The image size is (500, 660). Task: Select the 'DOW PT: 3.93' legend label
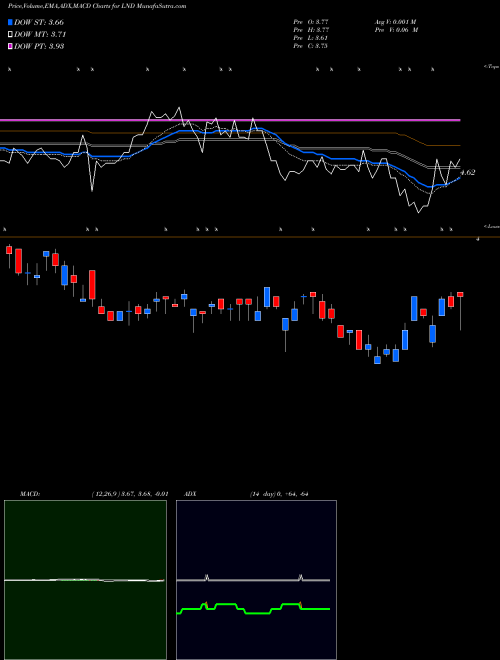pyautogui.click(x=39, y=47)
